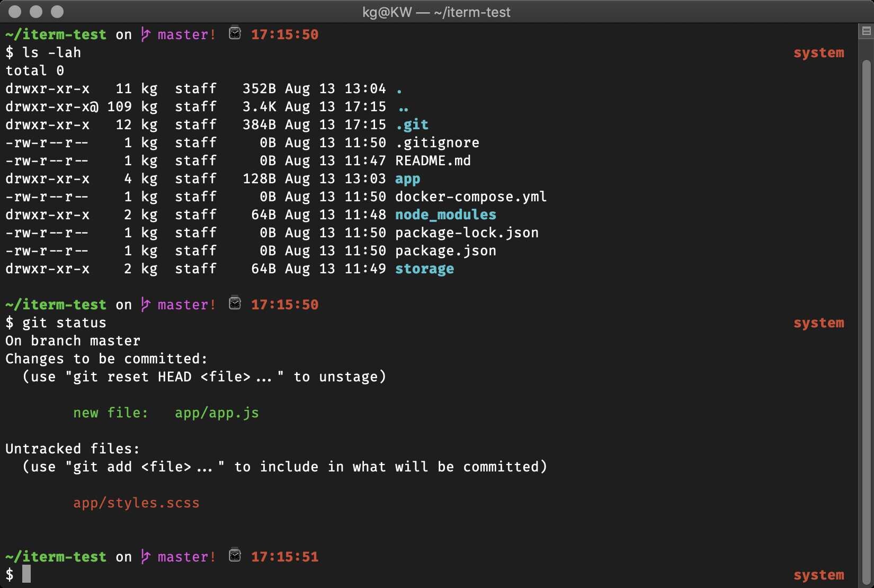This screenshot has width=874, height=588.
Task: Select the 'node_modules' directory name in the listing
Action: click(x=445, y=215)
